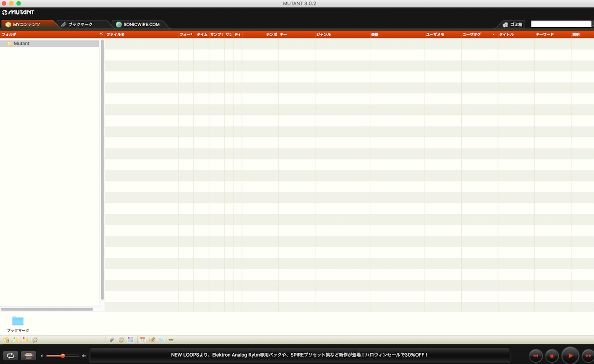Click the play button
Screen dimensions: 594x364
tap(570, 356)
